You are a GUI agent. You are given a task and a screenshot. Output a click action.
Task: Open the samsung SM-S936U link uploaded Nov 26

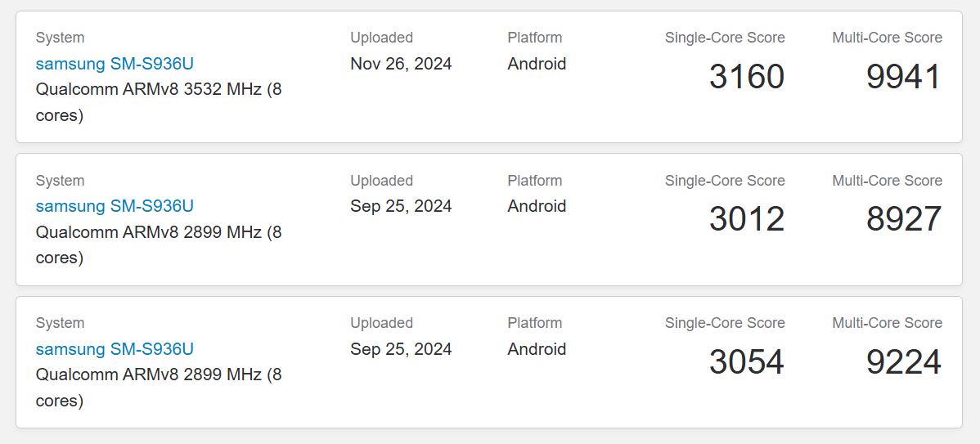point(115,64)
